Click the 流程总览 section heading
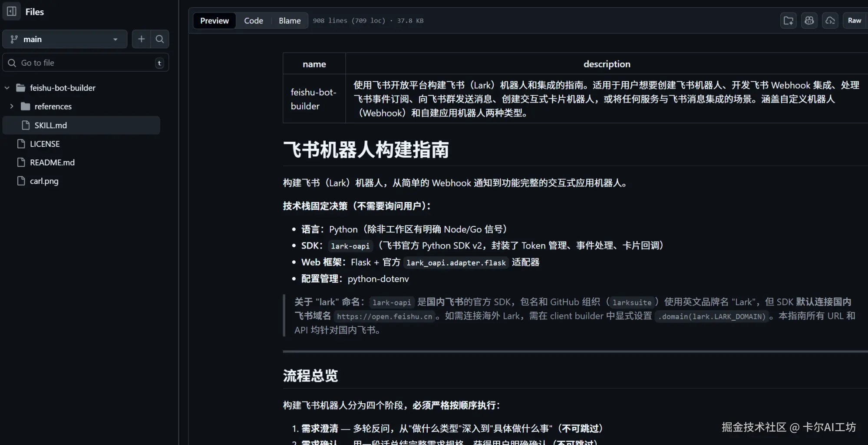 (310, 375)
